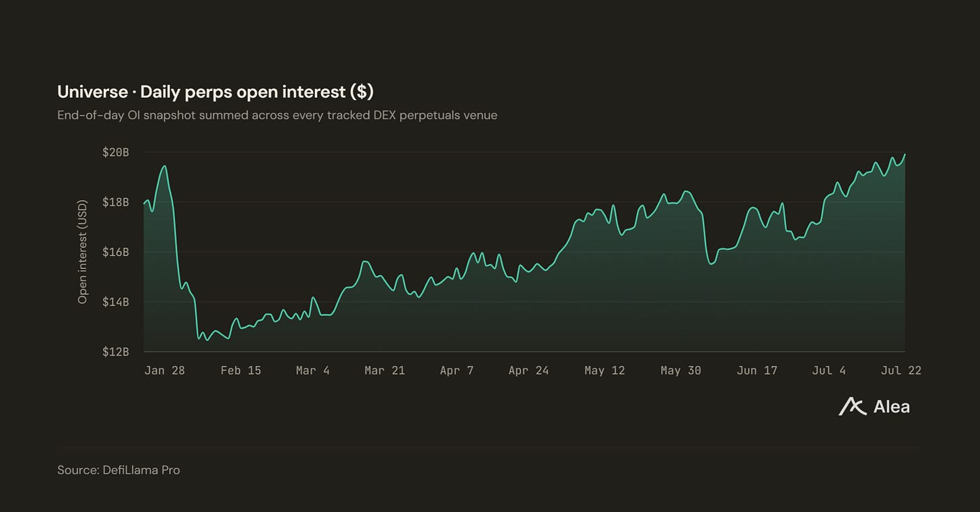The width and height of the screenshot is (980, 512).
Task: Click the "Jul 4" date label
Action: [x=829, y=371]
